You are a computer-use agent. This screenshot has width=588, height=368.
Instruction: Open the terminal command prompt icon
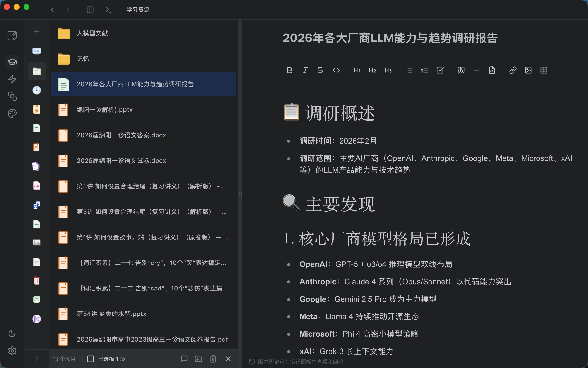point(108,10)
